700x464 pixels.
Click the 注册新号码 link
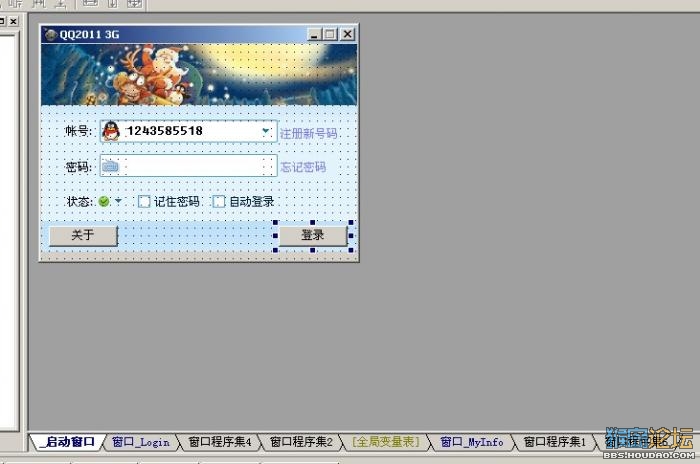click(308, 133)
